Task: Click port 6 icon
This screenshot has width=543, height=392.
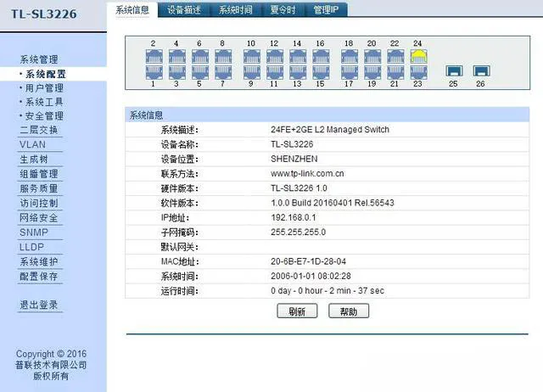Action: (x=200, y=56)
